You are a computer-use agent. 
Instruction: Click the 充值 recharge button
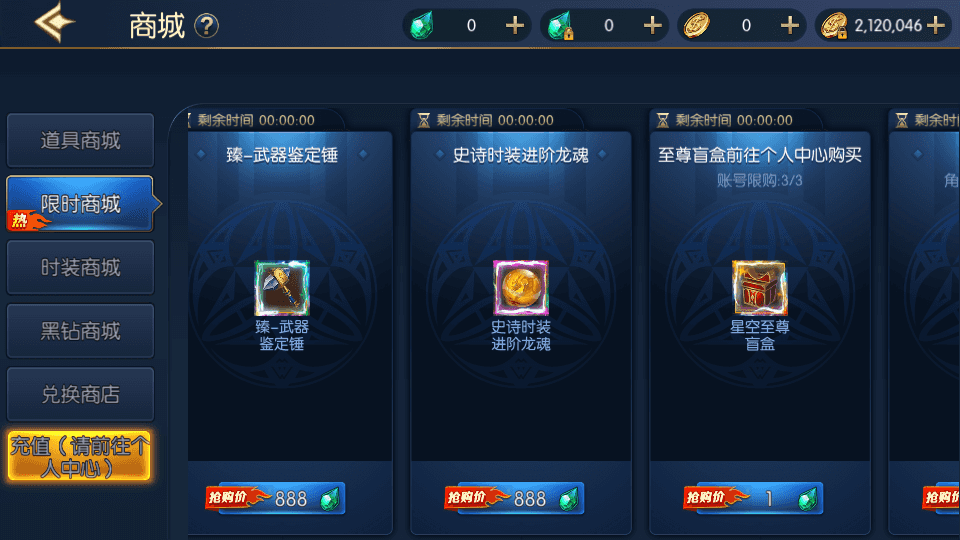click(79, 456)
